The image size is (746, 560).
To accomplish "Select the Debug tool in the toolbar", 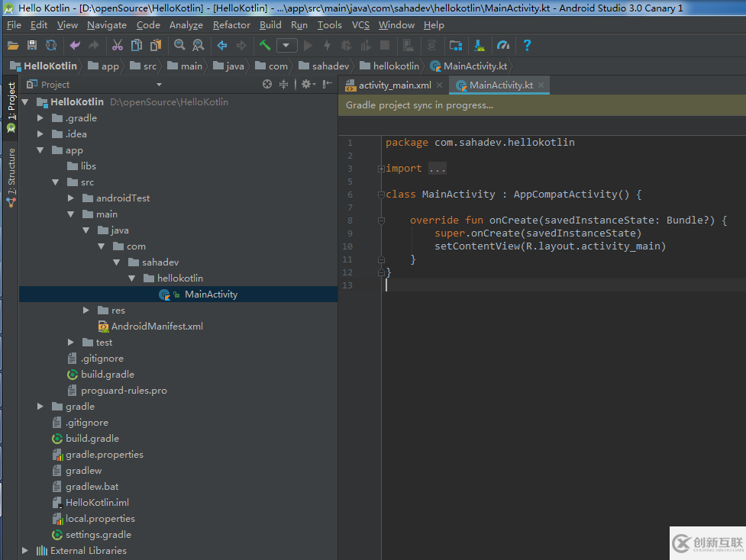I will tap(346, 45).
